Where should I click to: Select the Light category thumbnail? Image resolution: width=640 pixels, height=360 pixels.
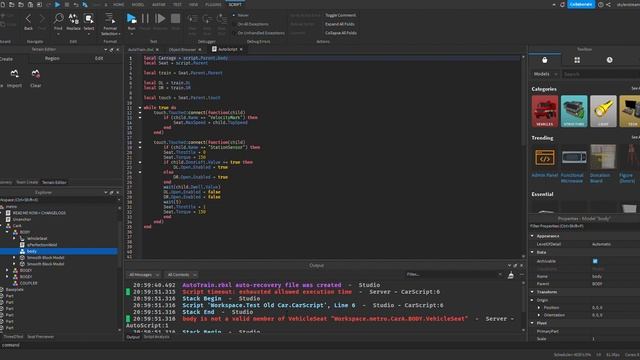603,111
